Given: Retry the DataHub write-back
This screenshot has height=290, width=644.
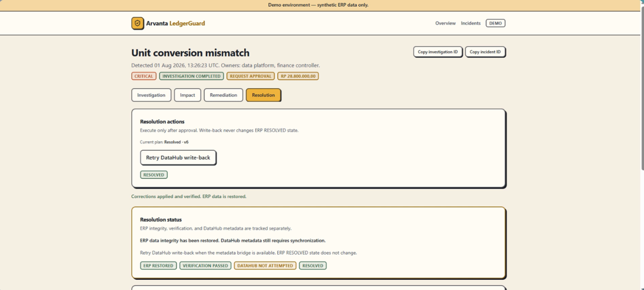Looking at the screenshot, I should [178, 158].
